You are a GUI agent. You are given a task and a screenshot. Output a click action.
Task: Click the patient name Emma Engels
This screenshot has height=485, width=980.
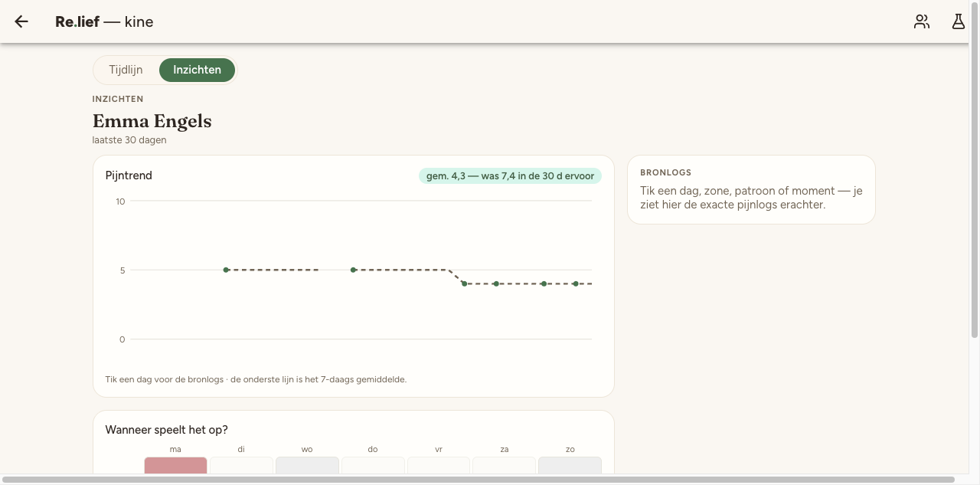click(152, 121)
